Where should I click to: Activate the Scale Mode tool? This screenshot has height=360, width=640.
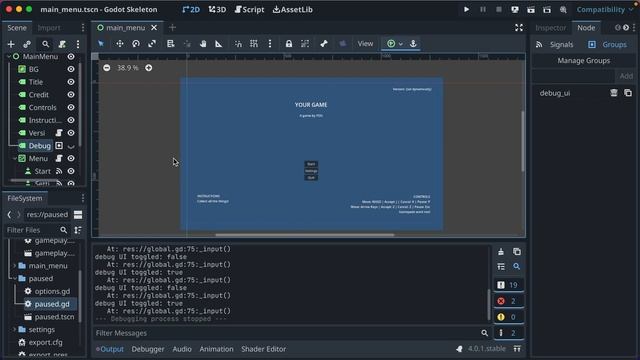152,44
